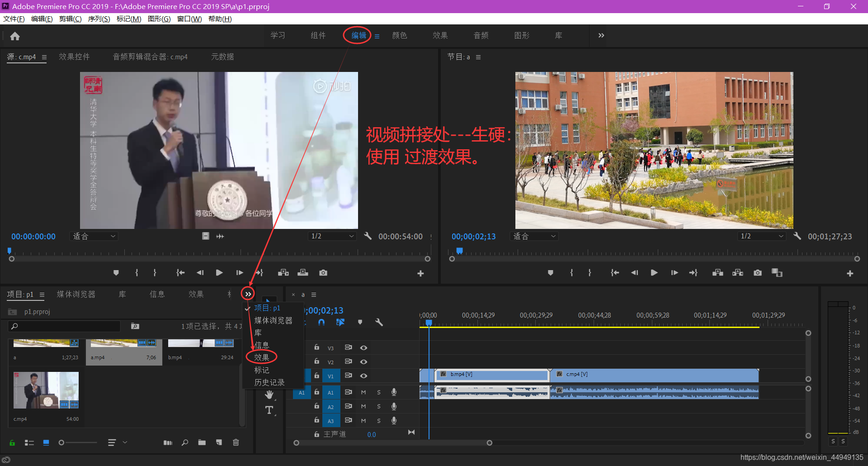
Task: Open source monitor zoom level dropdown
Action: pos(94,236)
